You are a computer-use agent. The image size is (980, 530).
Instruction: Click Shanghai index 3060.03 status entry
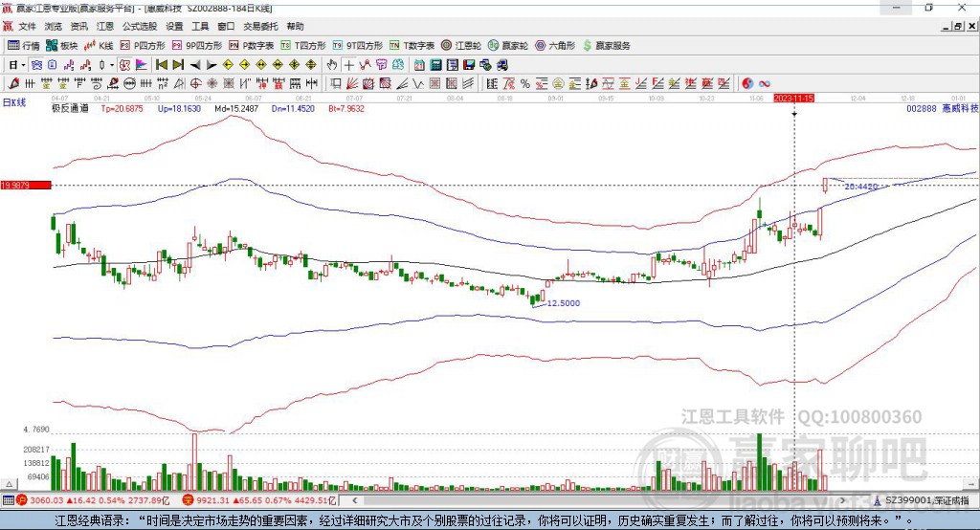tap(93, 500)
